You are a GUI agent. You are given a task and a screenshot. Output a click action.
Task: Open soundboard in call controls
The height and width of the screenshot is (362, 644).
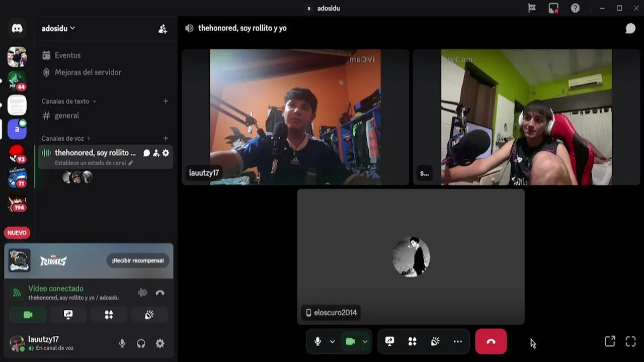(x=435, y=341)
